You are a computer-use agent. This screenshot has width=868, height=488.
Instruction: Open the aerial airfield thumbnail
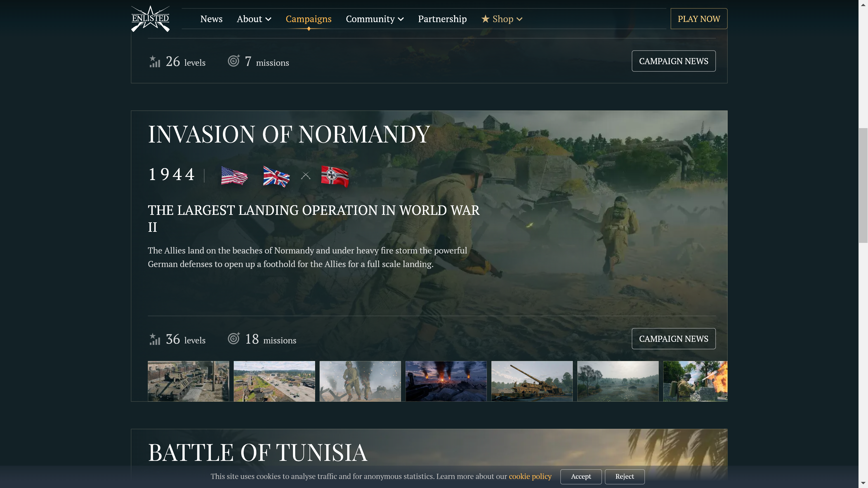point(274,381)
